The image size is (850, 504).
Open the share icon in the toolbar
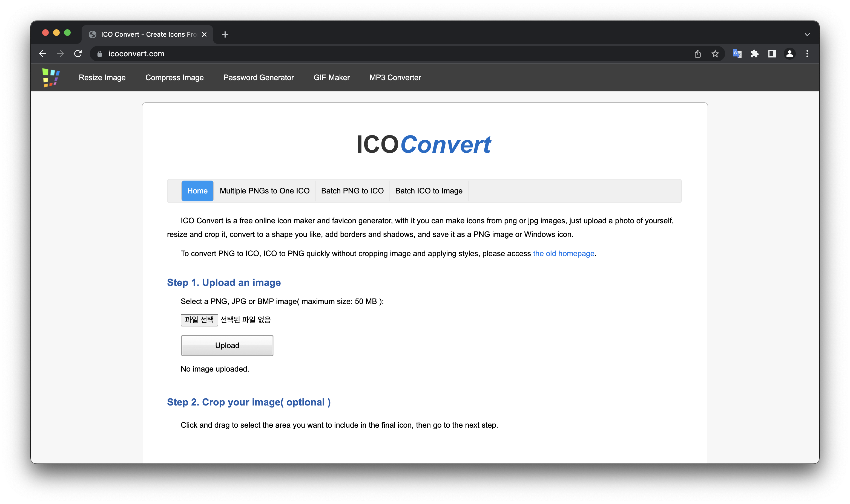point(698,53)
